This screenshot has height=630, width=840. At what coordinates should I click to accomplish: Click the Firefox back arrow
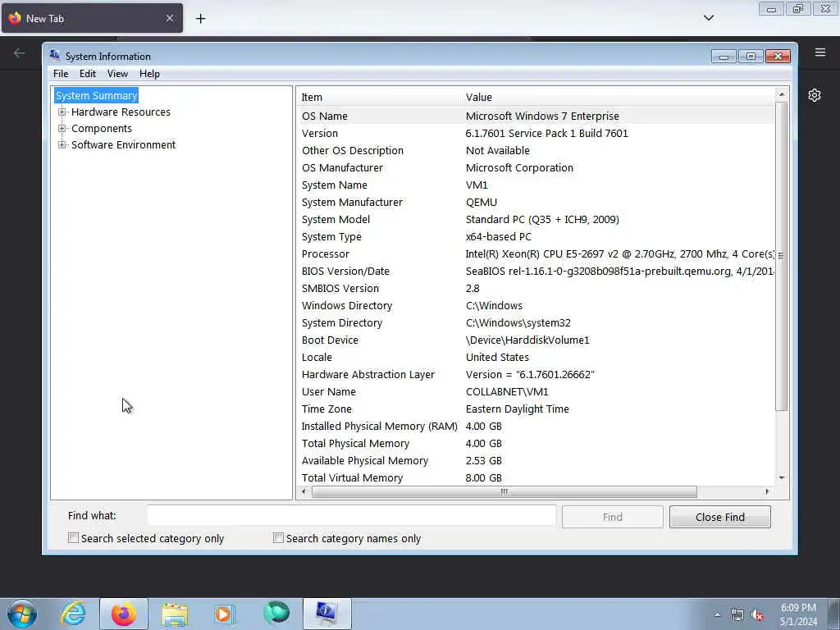coord(20,52)
